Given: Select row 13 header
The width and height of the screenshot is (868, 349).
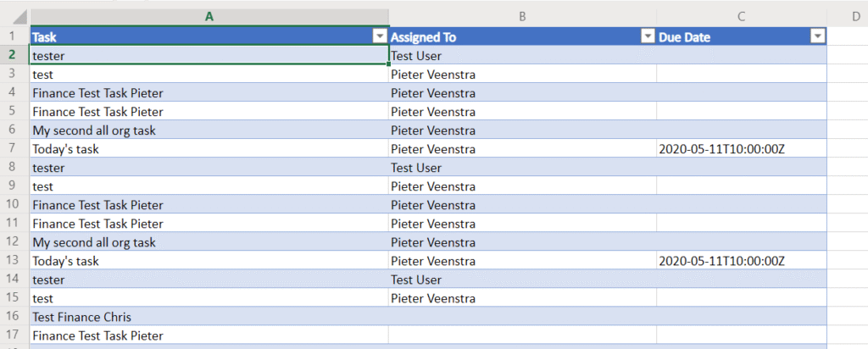Looking at the screenshot, I should pyautogui.click(x=15, y=260).
